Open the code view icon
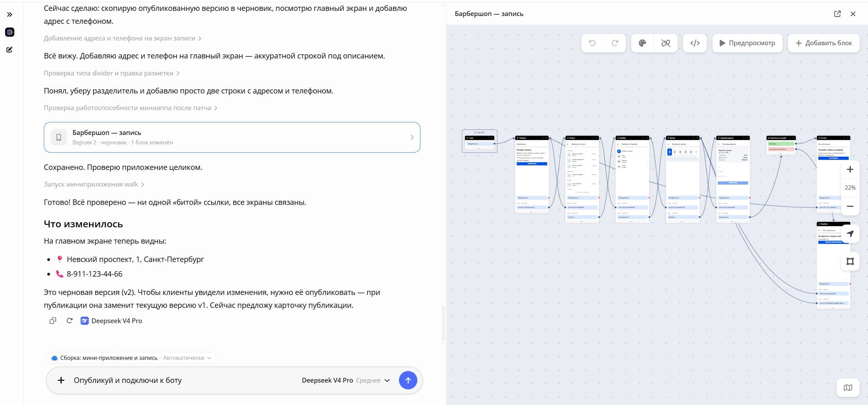 [x=695, y=43]
